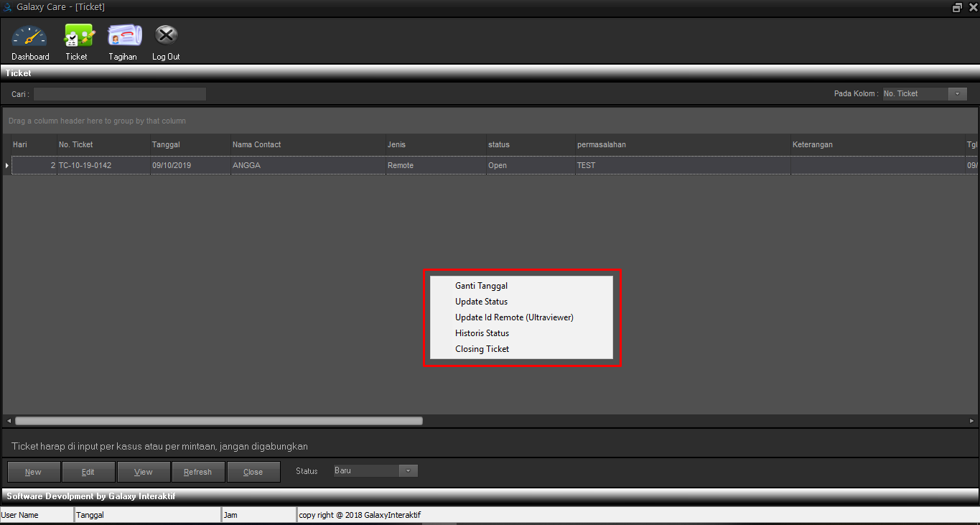Click the restore window icon

click(x=957, y=7)
